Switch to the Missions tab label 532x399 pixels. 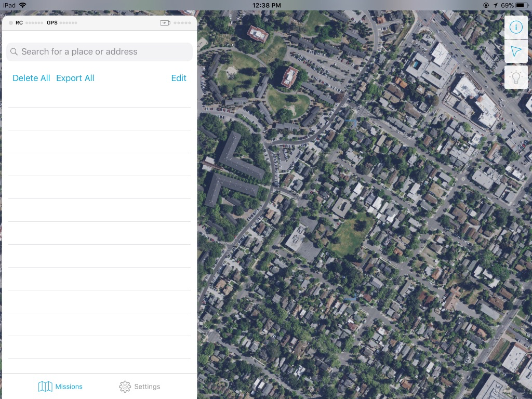pyautogui.click(x=69, y=387)
